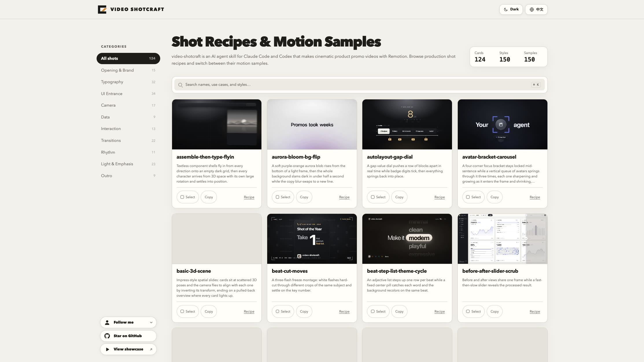
Task: Copy the beat-step-list-theme-cycle card
Action: point(399,311)
